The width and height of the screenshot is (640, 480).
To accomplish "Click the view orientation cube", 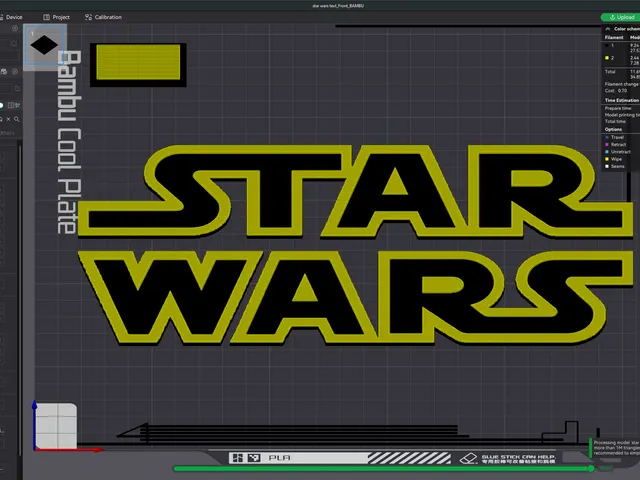I will [56, 426].
